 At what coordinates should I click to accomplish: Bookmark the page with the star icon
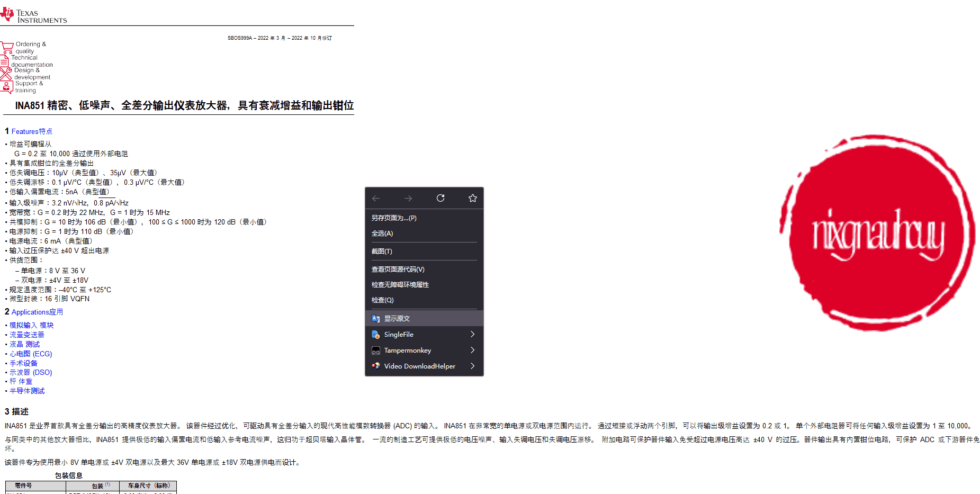pyautogui.click(x=473, y=199)
